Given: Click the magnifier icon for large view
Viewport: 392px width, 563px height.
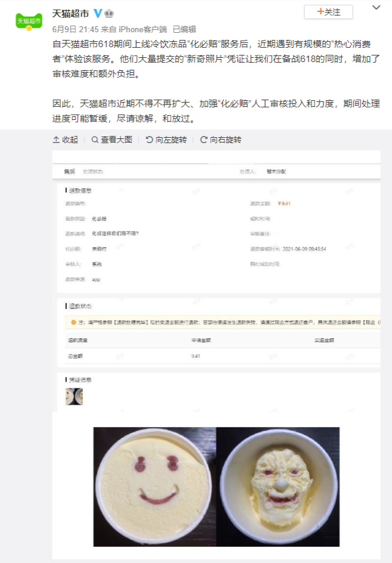Looking at the screenshot, I should (x=95, y=140).
